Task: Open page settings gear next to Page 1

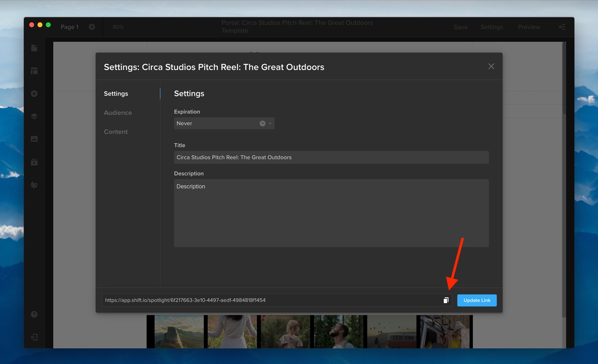Action: coord(92,27)
